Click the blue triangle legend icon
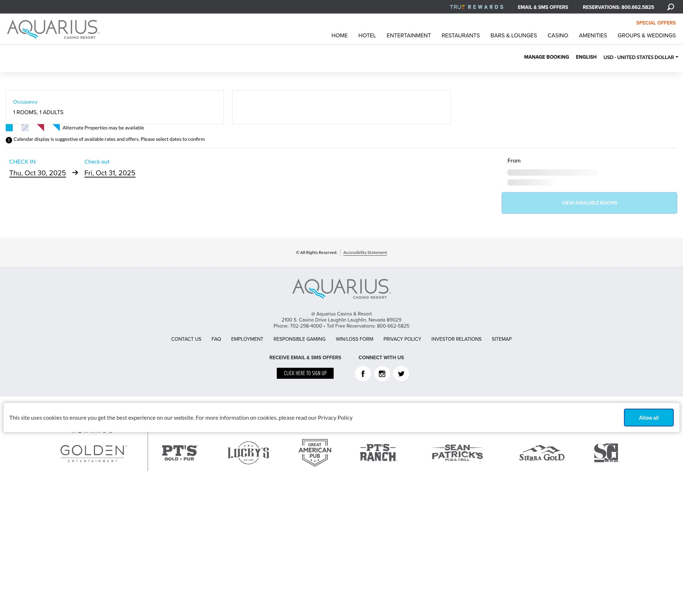Viewport: 683px width, 616px height. point(56,128)
